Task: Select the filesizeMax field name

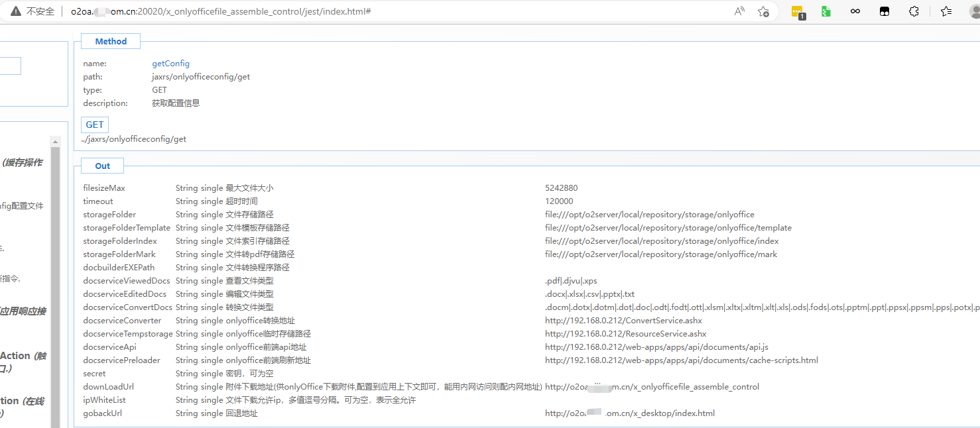Action: [104, 188]
